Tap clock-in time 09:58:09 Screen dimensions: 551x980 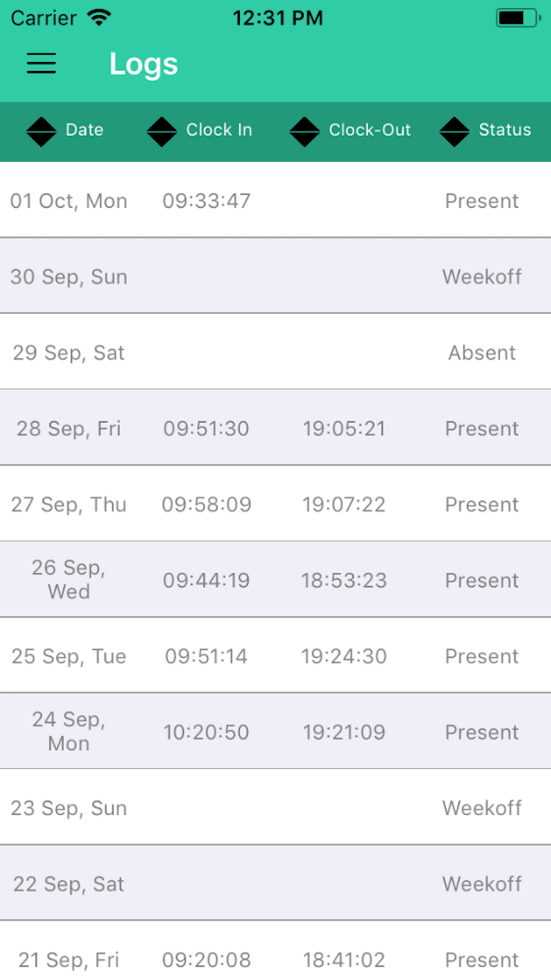[x=207, y=504]
